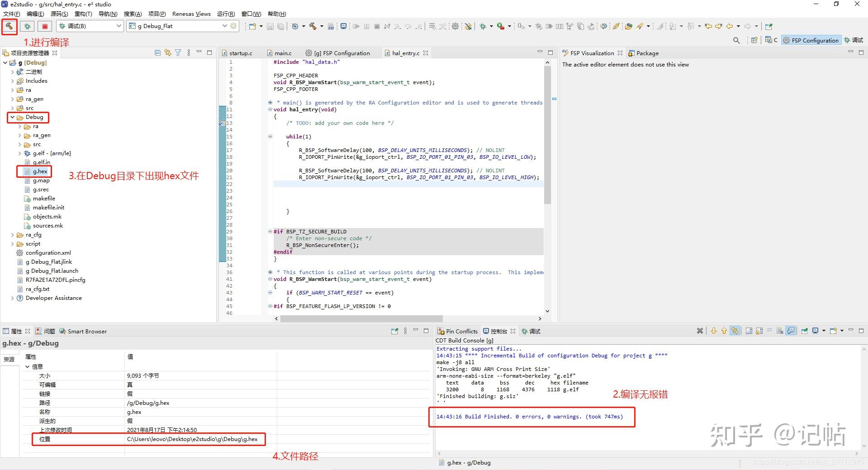This screenshot has width=868, height=470.
Task: Open the Renesas Views menu
Action: (x=191, y=14)
